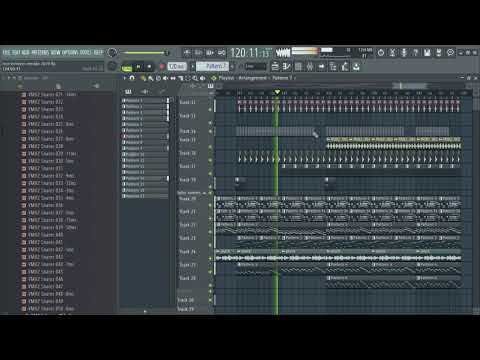Click the save project icon
The height and width of the screenshot is (360, 480).
coord(427,53)
